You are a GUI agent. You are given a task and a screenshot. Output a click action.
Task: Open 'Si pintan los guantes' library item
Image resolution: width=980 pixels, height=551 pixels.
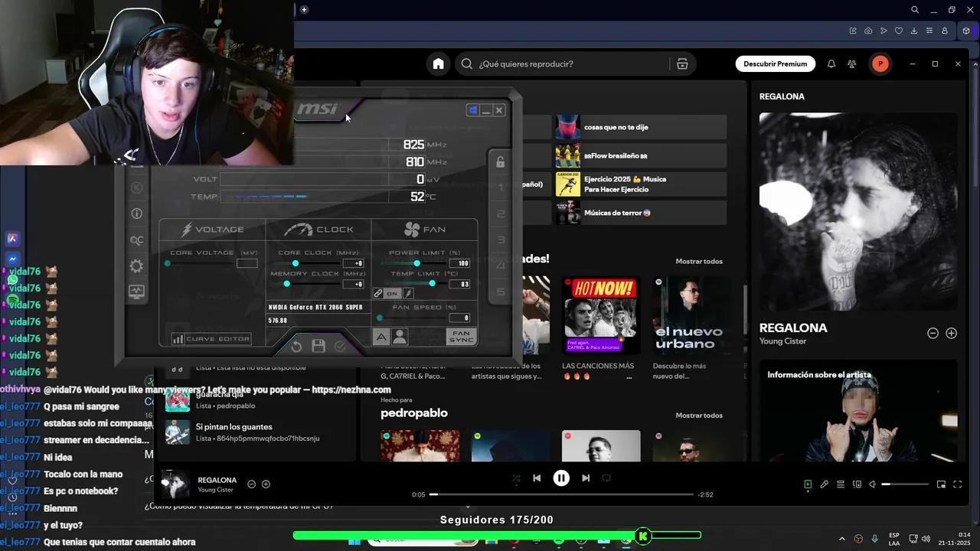pyautogui.click(x=256, y=432)
